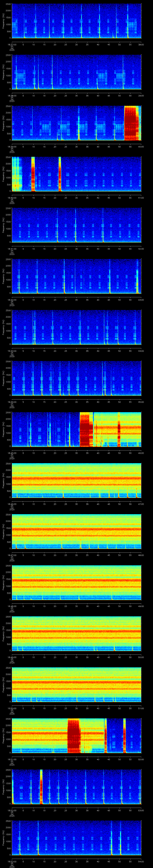Click the Frequency (Hz) axis label of the 18:40:00 panel

point(3,174)
